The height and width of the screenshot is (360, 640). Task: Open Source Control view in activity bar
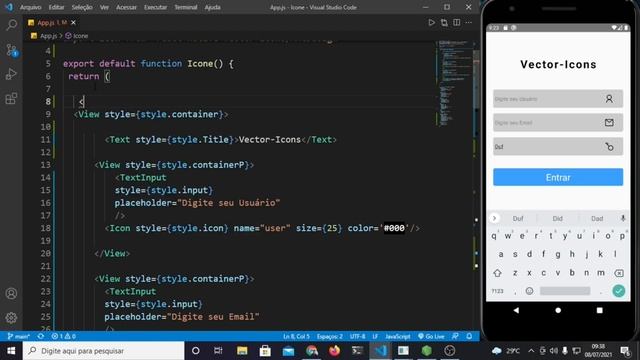(x=11, y=50)
